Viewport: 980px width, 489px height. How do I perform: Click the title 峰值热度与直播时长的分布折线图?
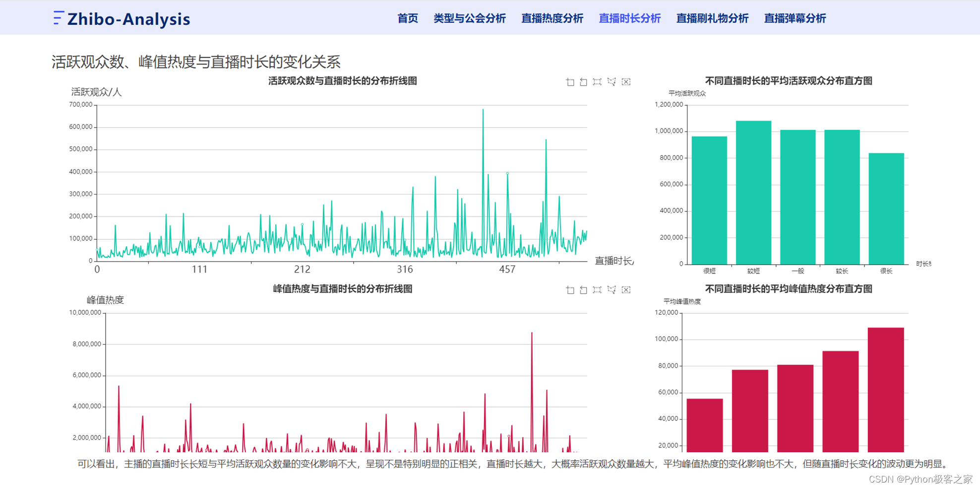[342, 289]
